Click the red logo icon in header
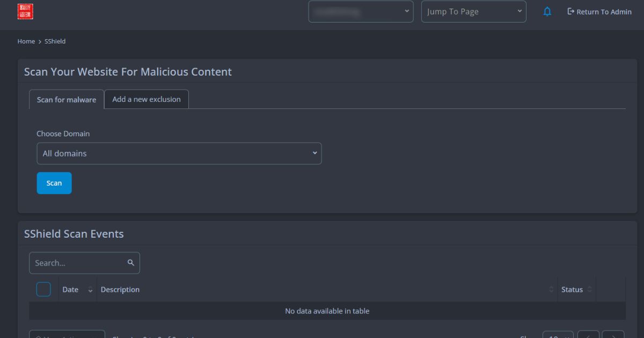644x338 pixels. 25,11
